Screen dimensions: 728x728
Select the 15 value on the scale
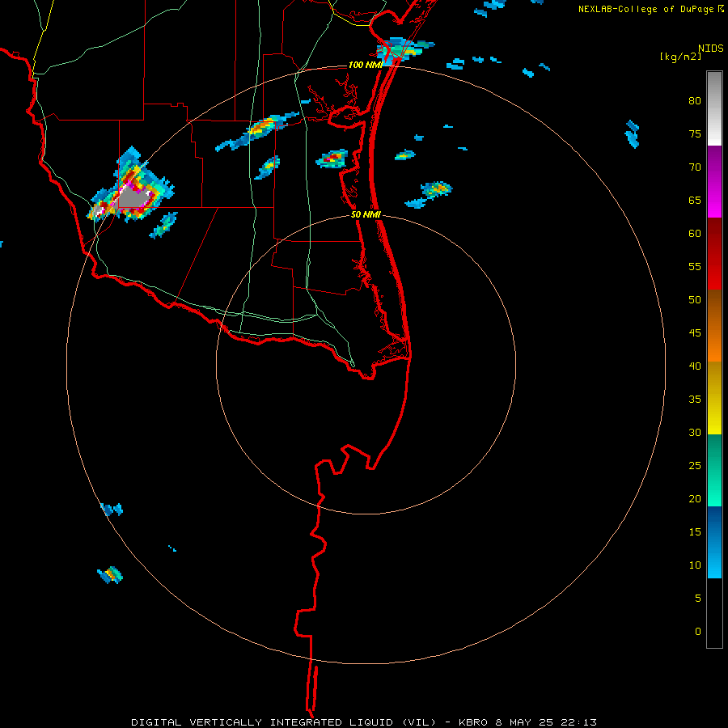coord(695,531)
